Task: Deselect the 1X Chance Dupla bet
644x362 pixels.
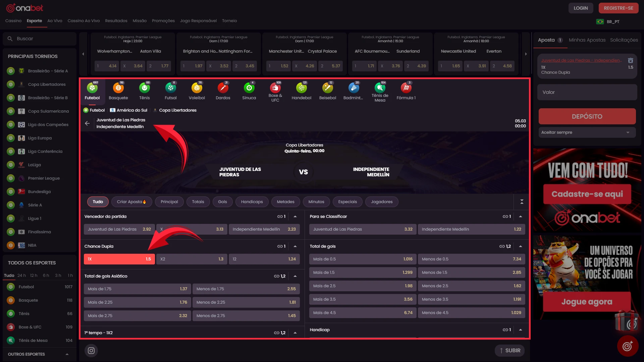Action: [119, 259]
